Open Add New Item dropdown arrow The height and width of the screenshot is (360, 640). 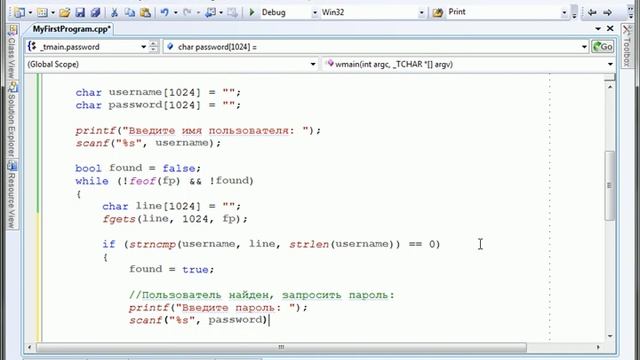53,13
